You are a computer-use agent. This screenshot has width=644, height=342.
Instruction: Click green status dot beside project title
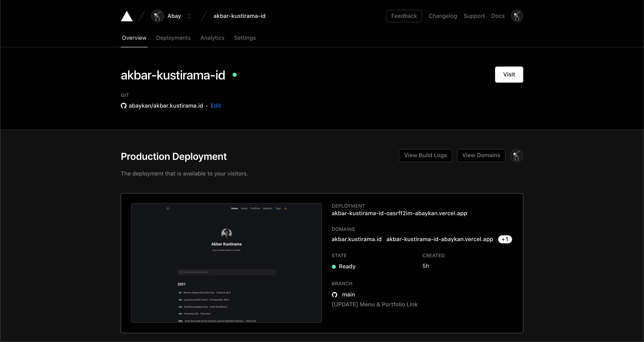[235, 75]
